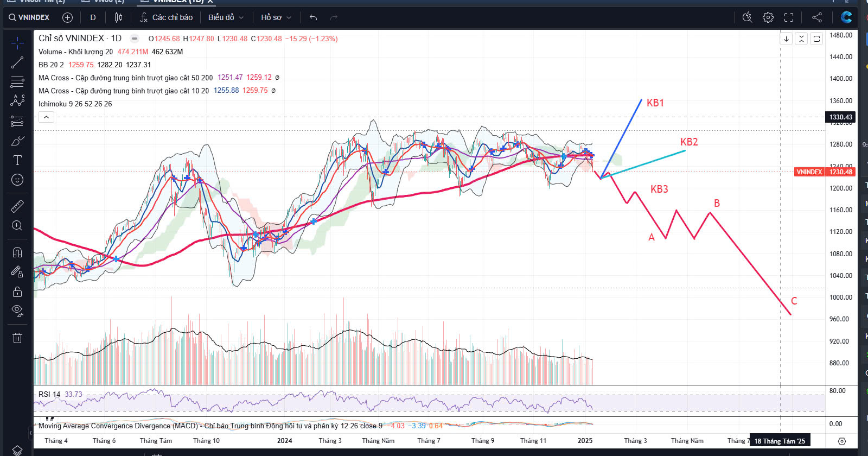Redo the last chart action
Screen dimensions: 868x456
(334, 17)
